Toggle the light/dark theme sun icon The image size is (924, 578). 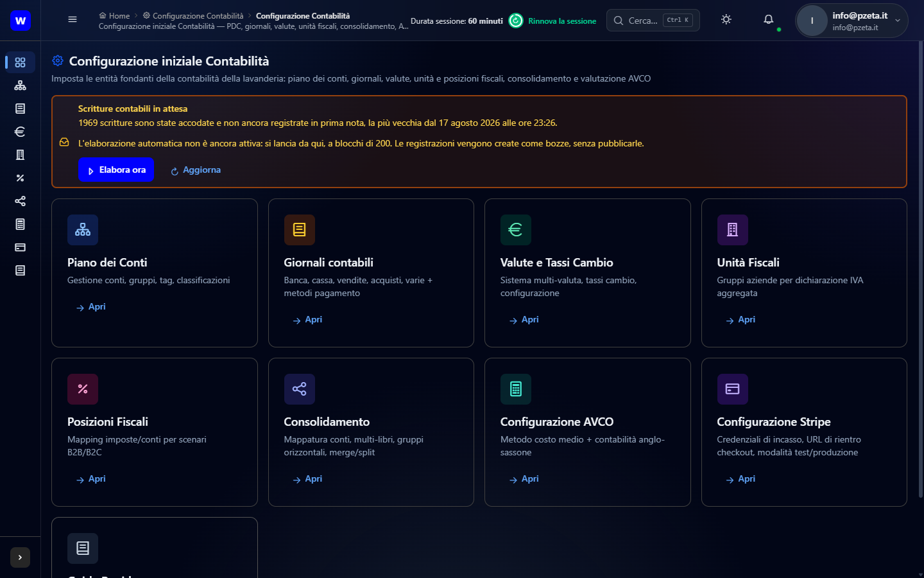coord(726,20)
